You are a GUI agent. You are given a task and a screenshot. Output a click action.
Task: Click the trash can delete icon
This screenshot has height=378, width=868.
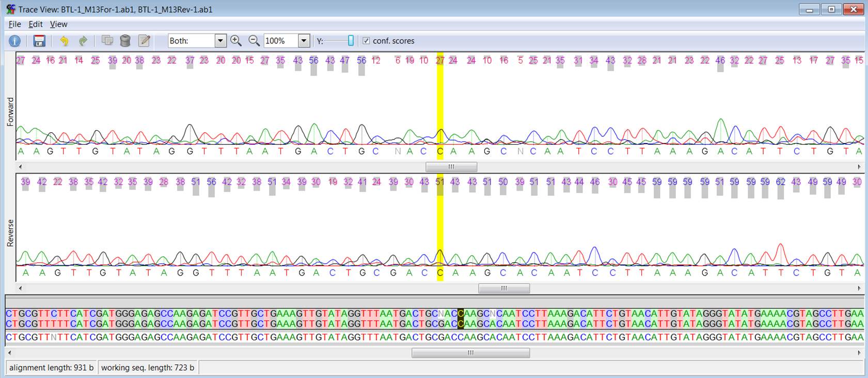click(x=125, y=41)
